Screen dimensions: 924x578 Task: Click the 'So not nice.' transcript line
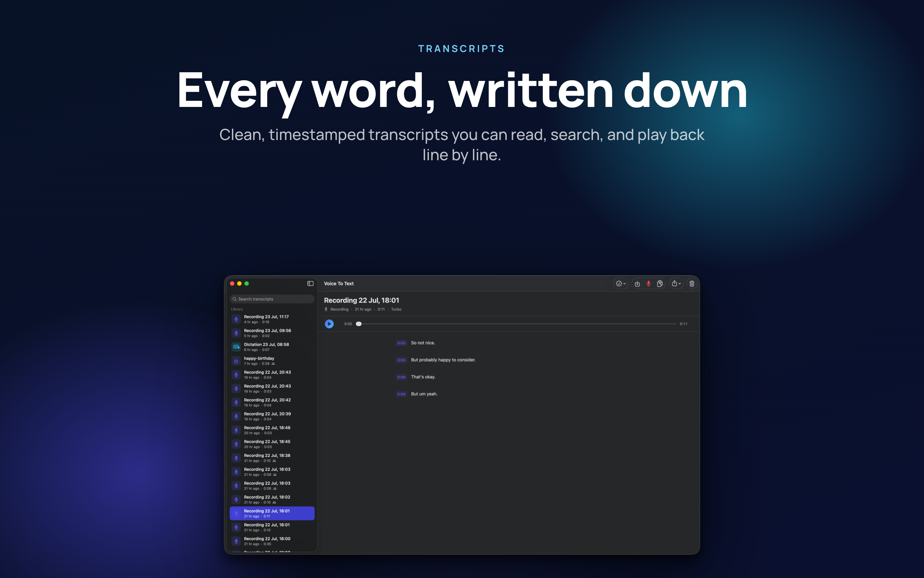(x=423, y=343)
